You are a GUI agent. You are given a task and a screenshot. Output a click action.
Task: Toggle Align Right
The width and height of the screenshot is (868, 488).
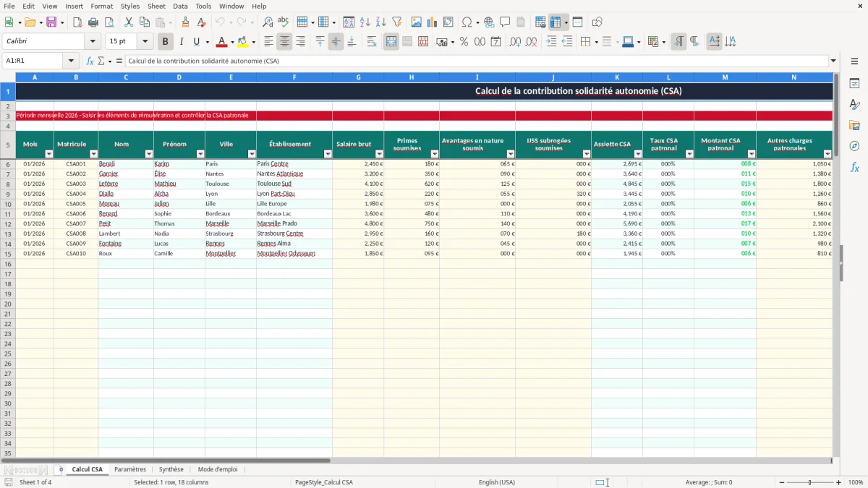click(300, 42)
